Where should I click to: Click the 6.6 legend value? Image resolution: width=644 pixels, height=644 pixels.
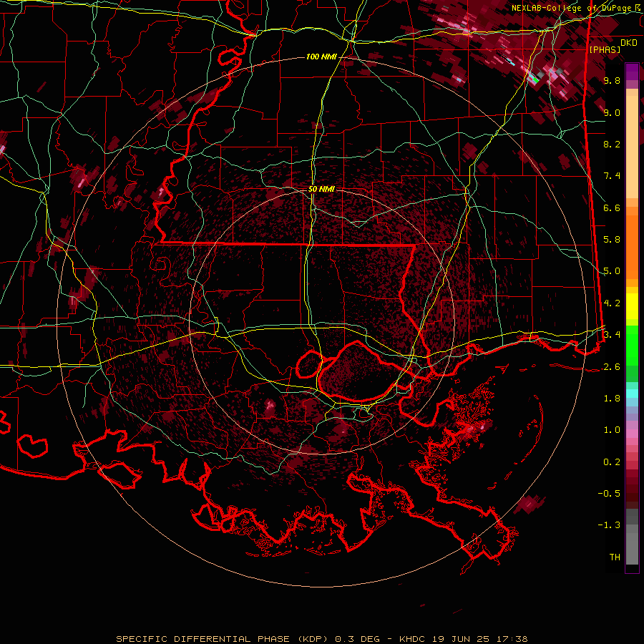click(x=612, y=208)
